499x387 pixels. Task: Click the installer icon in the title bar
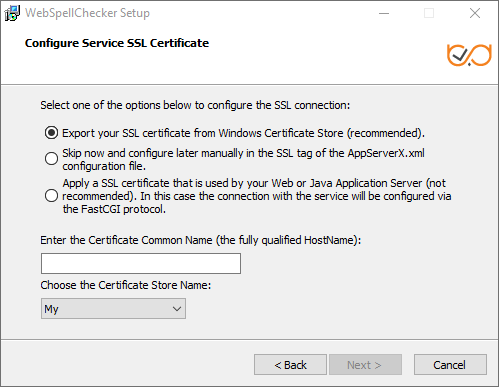click(12, 13)
